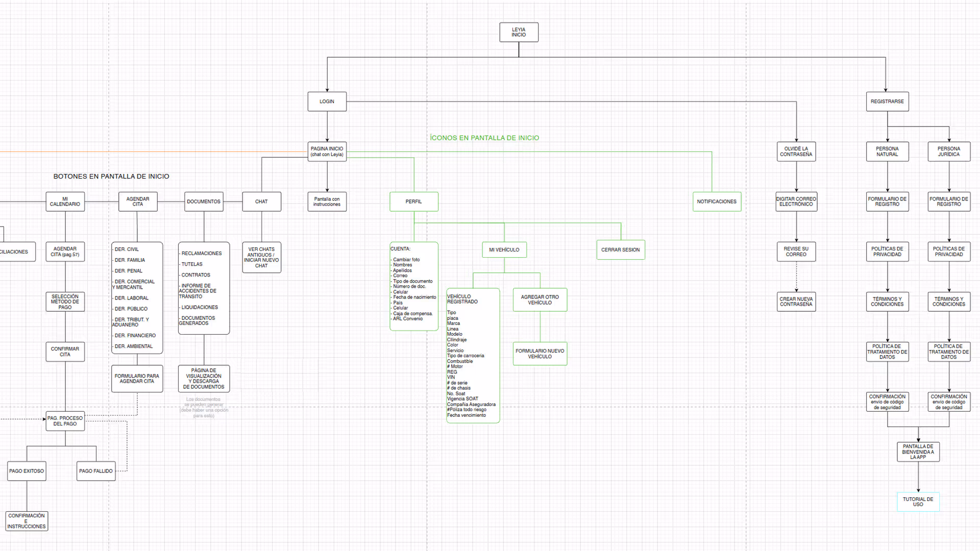Click the OLVIDÉ LA CONTRASEÑA node

pyautogui.click(x=796, y=152)
